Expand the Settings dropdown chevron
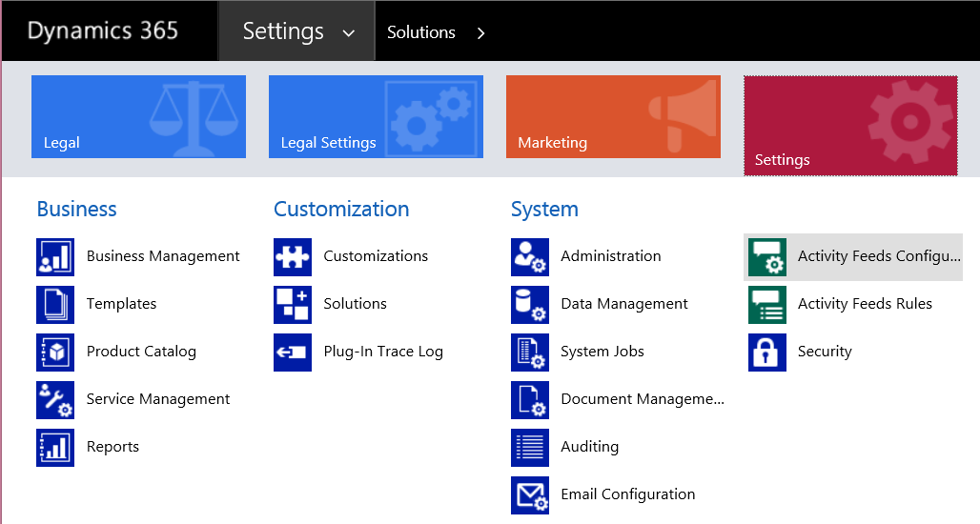This screenshot has width=980, height=524. coord(349,33)
